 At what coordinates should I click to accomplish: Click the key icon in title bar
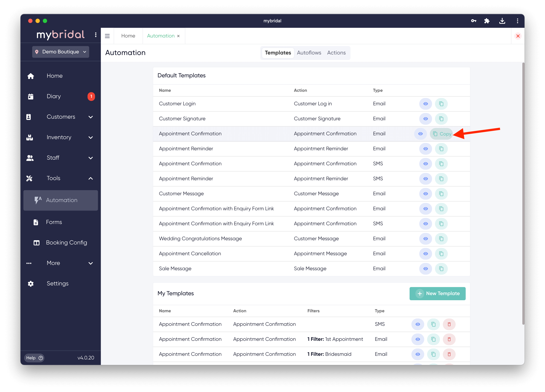click(473, 21)
